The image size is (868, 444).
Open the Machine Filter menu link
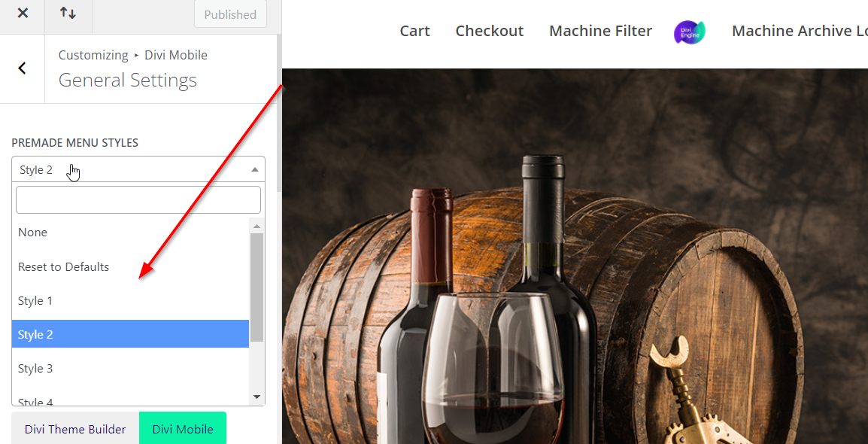pos(600,32)
